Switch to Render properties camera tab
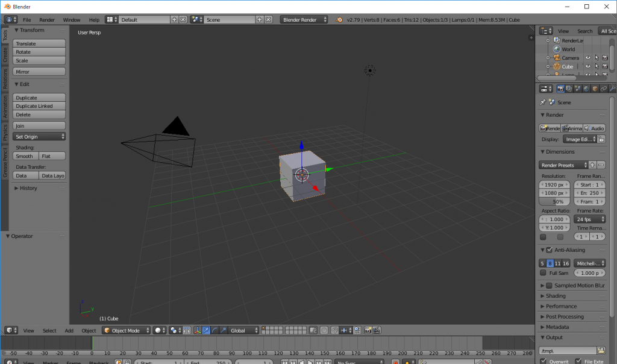This screenshot has width=617, height=364. point(560,89)
